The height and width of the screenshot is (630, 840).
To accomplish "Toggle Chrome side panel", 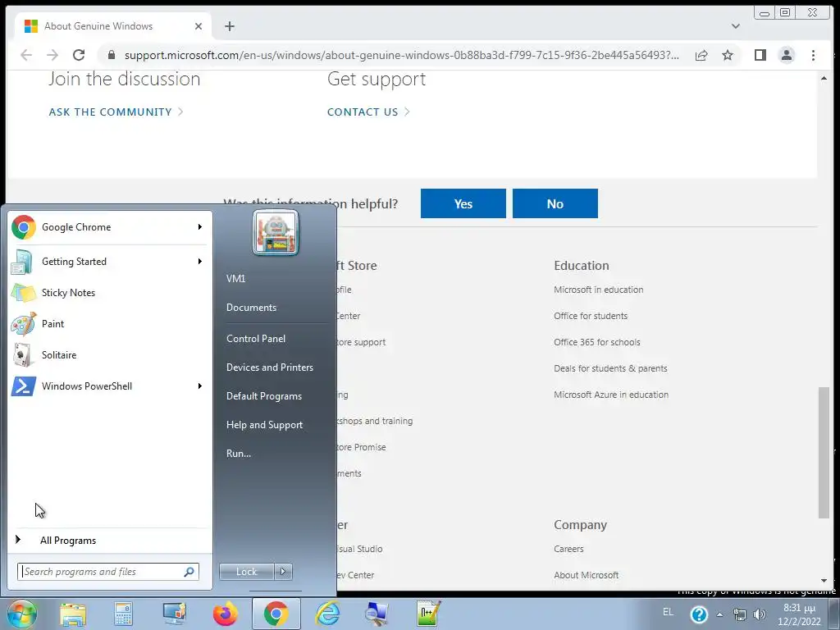I will pos(760,55).
